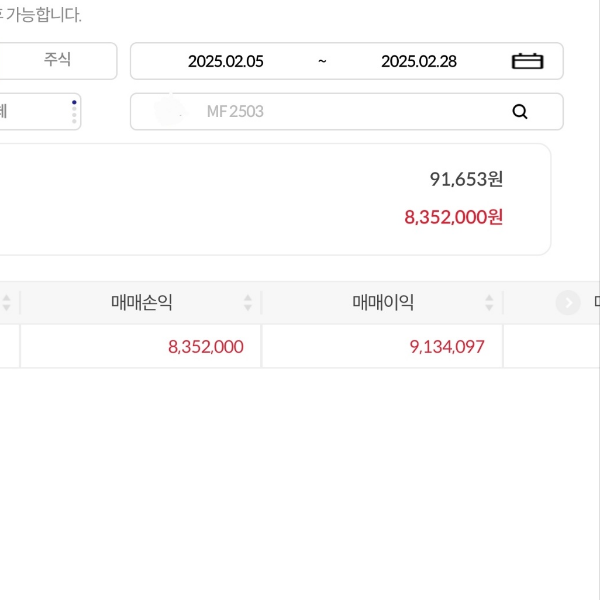Click sort arrows beside 매매이익
The height and width of the screenshot is (600, 600).
click(489, 303)
